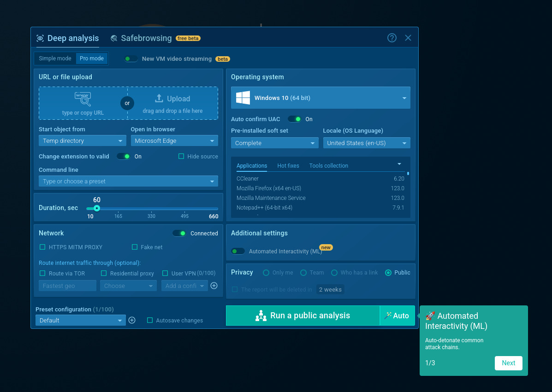Add a new preset configuration plus icon
Viewport: 552px width, 392px height.
coord(132,320)
